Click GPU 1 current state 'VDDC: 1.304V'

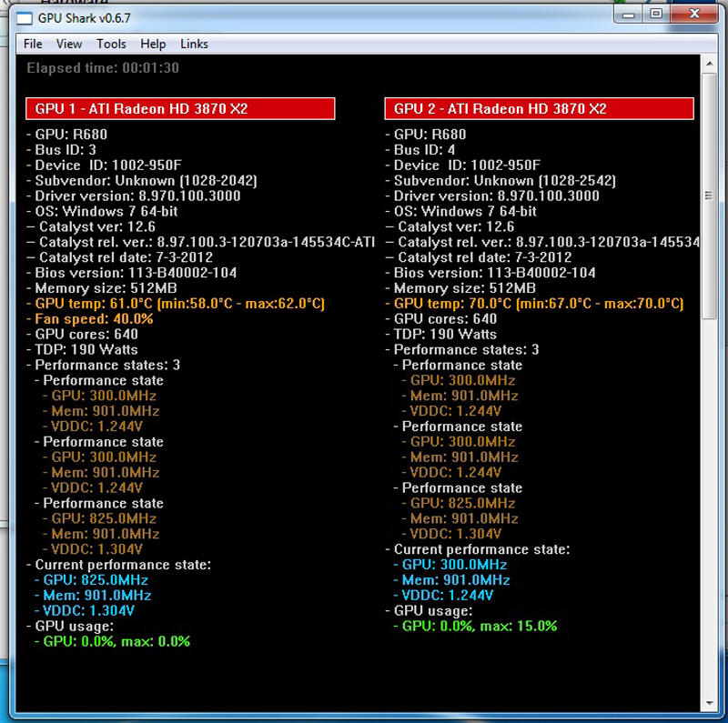85,611
